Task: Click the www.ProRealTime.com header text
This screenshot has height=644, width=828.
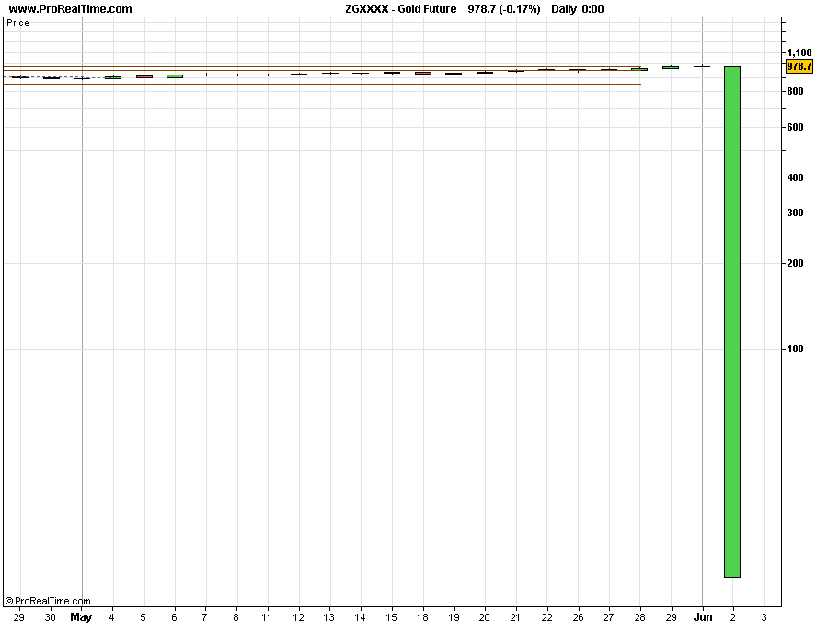Action: (70, 9)
